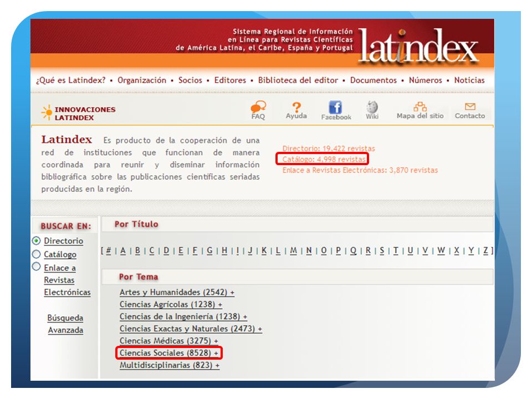This screenshot has width=532, height=399.
Task: Browse titles starting with letter J
Action: [x=250, y=250]
